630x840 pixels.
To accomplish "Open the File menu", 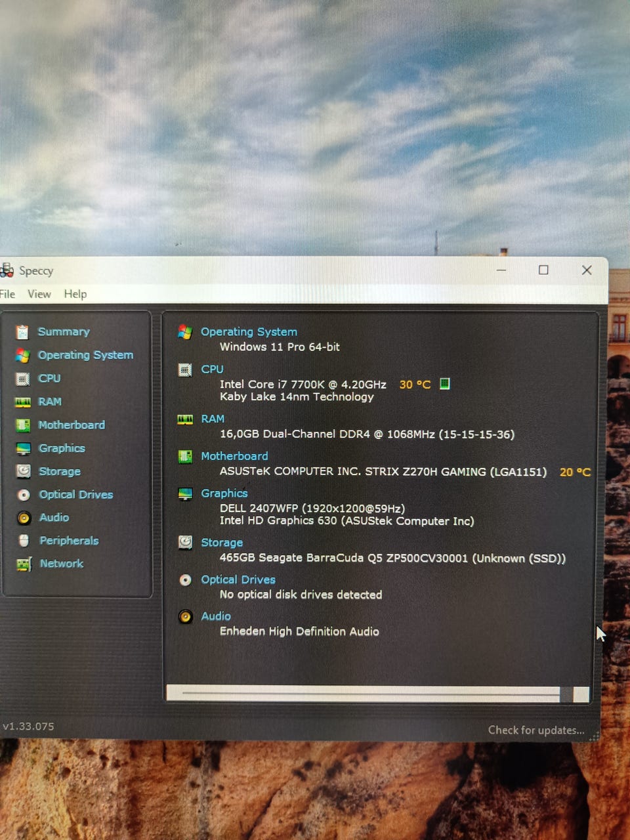I will click(x=7, y=294).
